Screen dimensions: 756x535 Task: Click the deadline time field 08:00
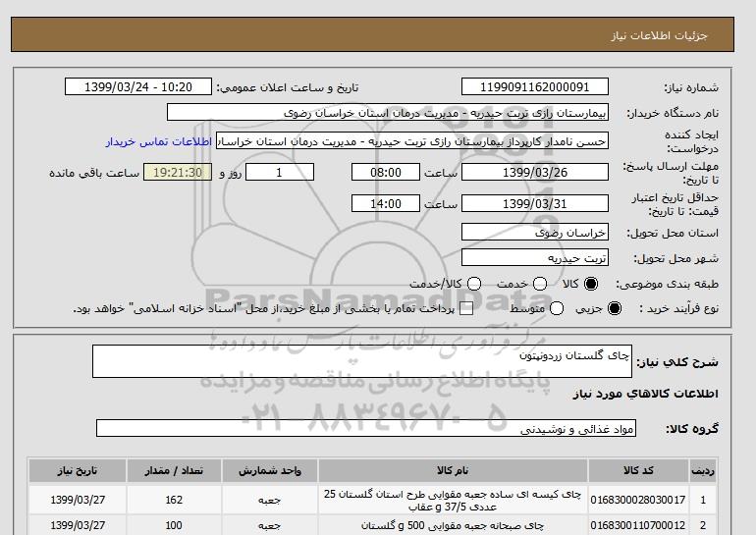[x=386, y=172]
